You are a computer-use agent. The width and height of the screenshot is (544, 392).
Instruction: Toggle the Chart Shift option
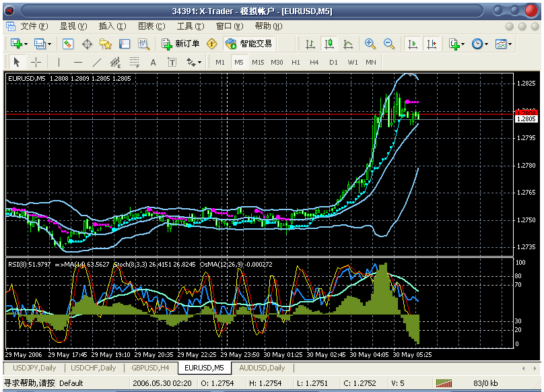click(431, 44)
